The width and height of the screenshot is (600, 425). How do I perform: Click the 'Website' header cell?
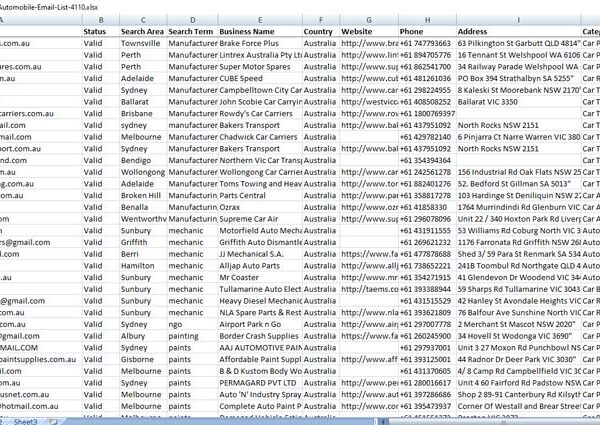[369, 32]
